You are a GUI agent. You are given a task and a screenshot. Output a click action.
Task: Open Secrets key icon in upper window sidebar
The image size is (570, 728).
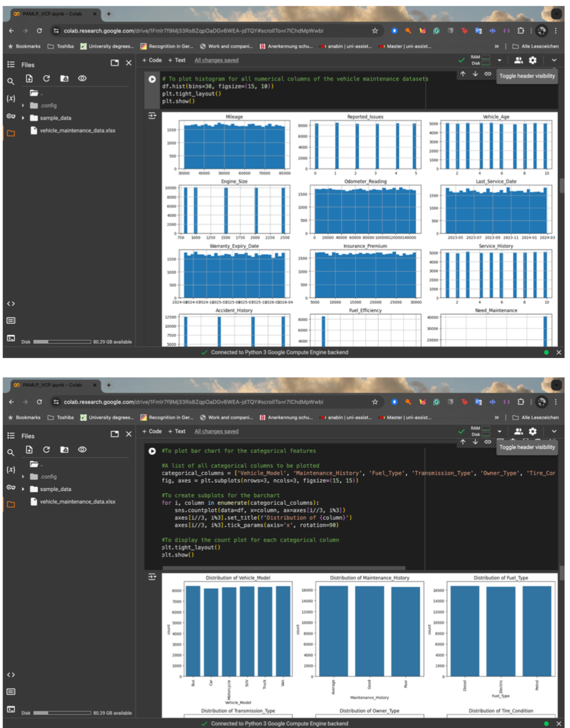coord(11,116)
